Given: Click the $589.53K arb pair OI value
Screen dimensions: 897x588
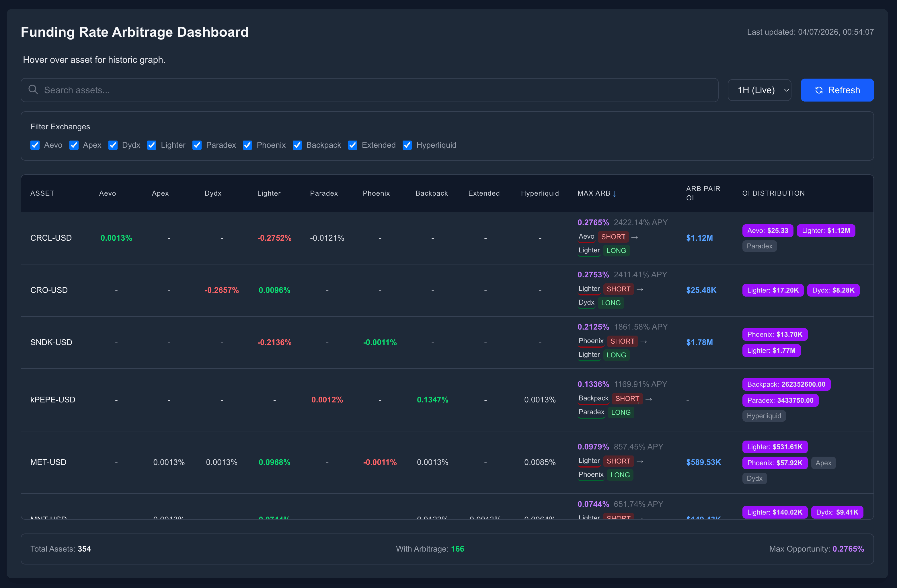Looking at the screenshot, I should pos(703,462).
